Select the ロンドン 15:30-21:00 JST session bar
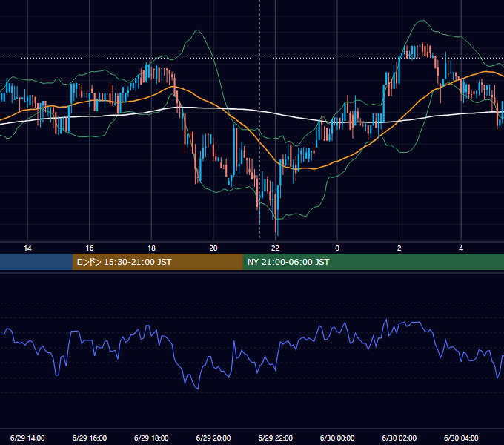This screenshot has height=445, width=504. 157,262
